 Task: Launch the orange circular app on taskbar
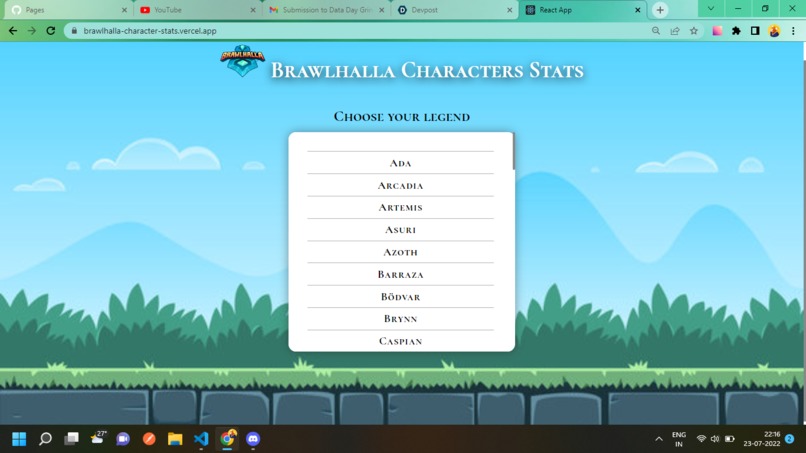[149, 439]
